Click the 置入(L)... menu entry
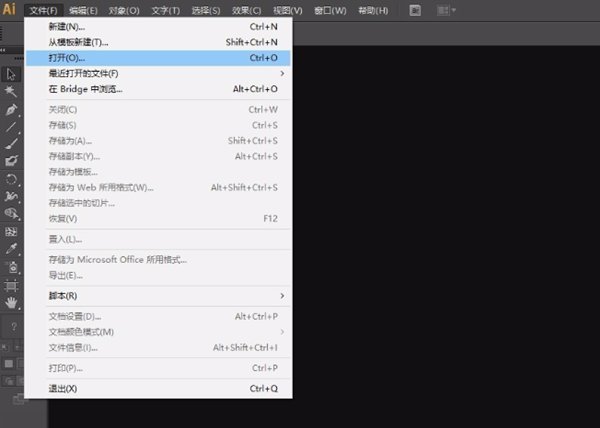The width and height of the screenshot is (600, 428). (x=158, y=239)
